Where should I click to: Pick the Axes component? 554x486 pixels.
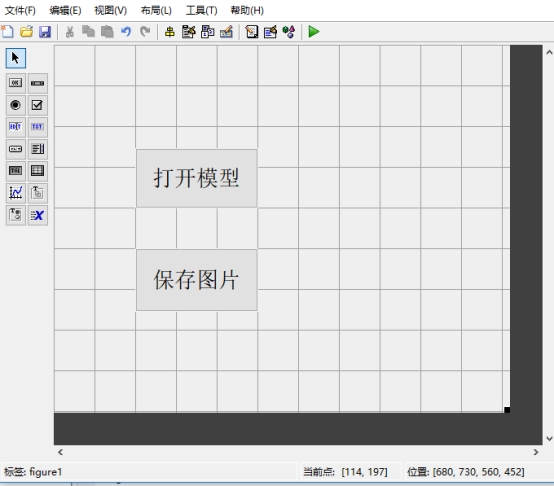pyautogui.click(x=16, y=193)
